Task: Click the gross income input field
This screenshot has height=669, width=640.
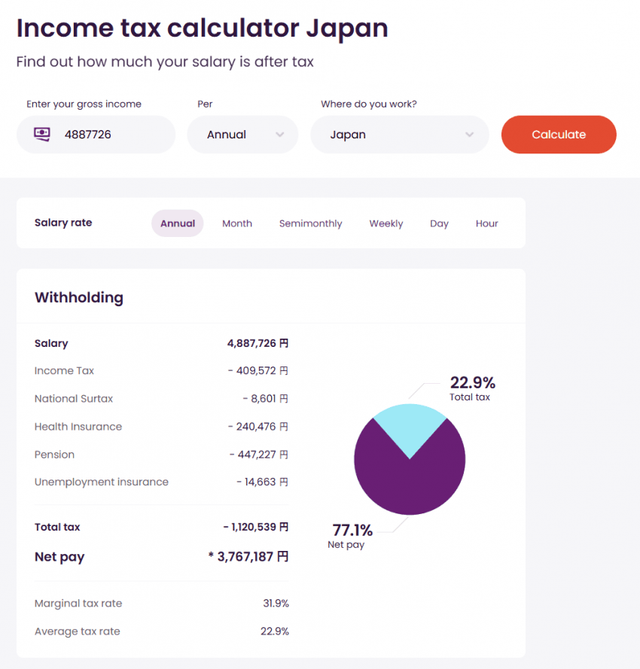Action: pyautogui.click(x=110, y=134)
